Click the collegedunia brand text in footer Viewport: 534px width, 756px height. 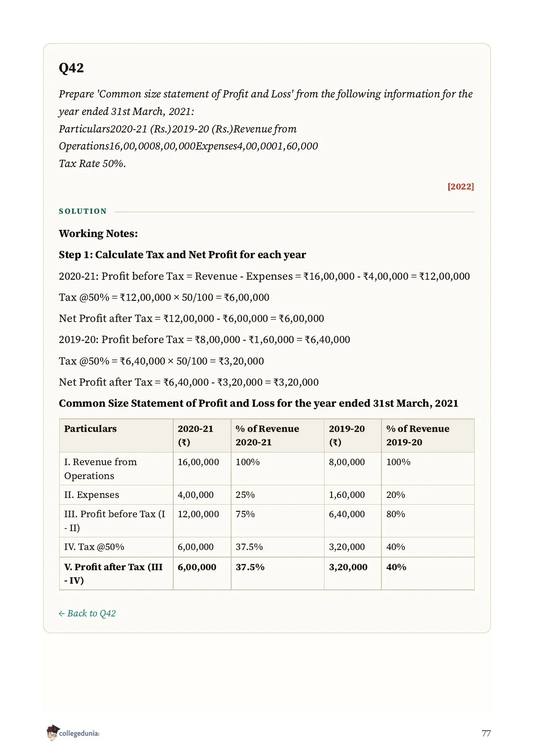79,734
